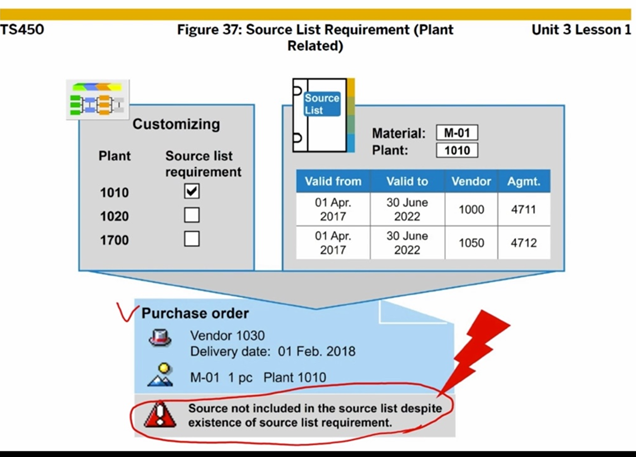
Task: Click the Valid from column header
Action: click(333, 181)
